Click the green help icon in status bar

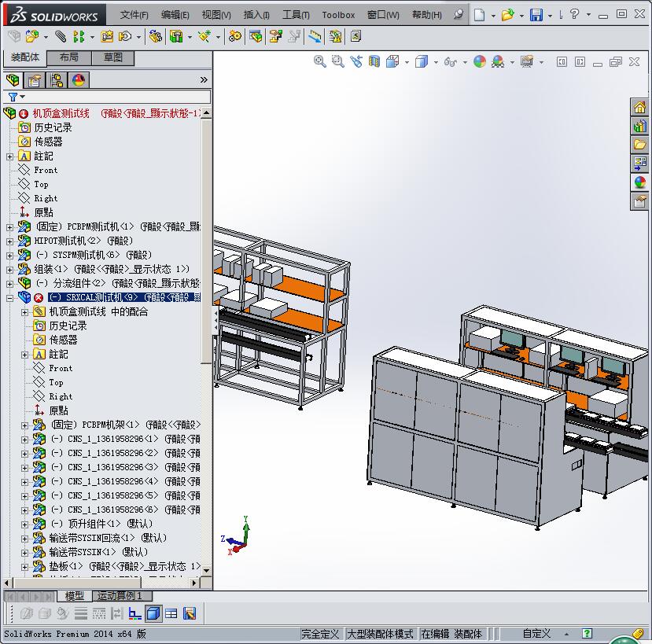pos(588,634)
